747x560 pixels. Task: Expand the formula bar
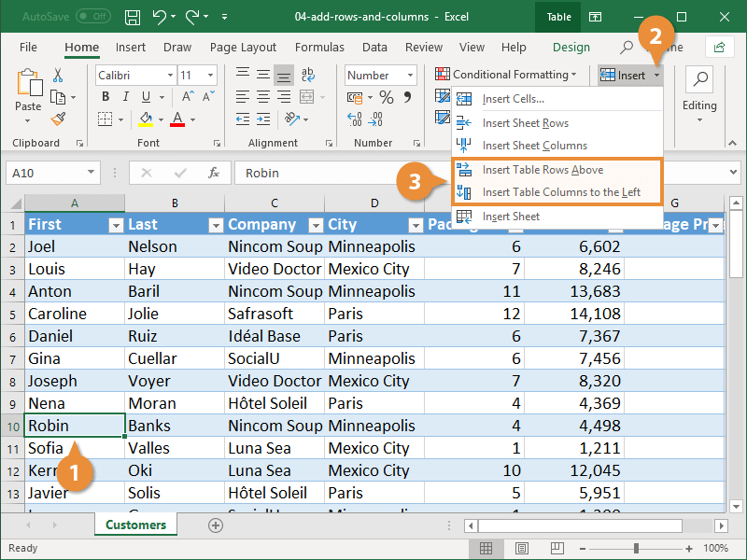[x=733, y=173]
